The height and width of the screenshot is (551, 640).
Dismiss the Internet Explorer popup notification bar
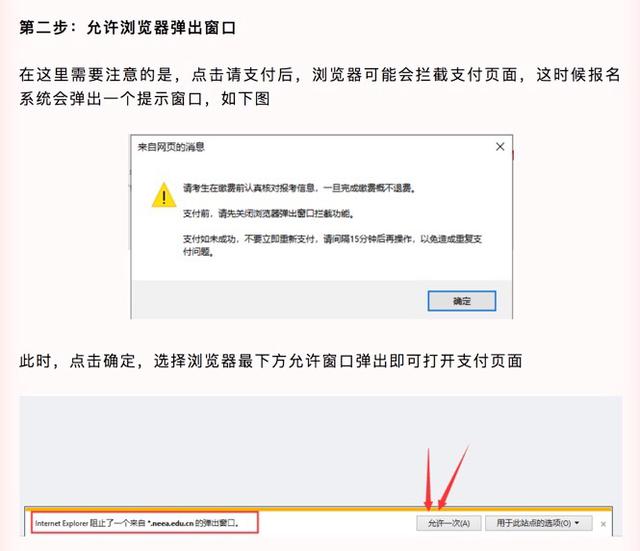(x=603, y=524)
